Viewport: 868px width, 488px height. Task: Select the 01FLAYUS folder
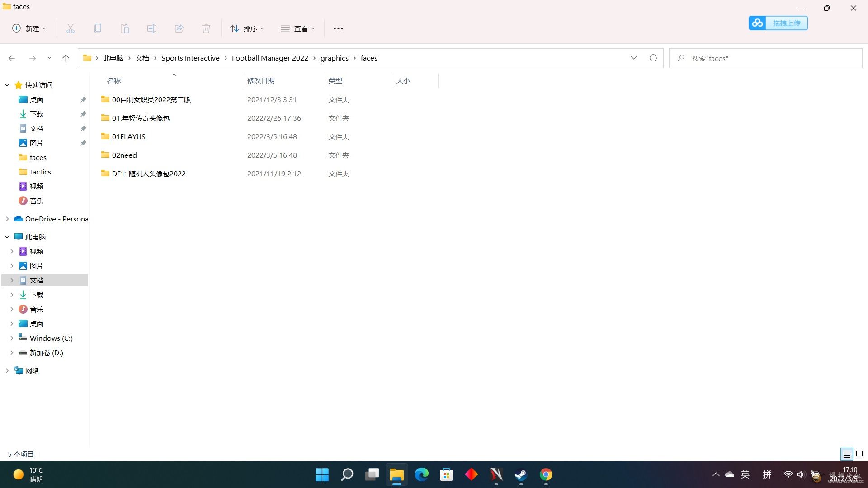click(129, 136)
